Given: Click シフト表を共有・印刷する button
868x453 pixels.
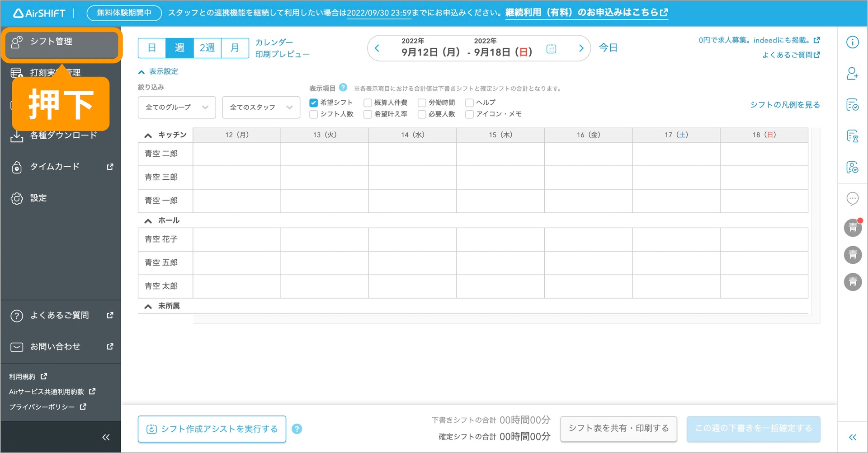Looking at the screenshot, I should pyautogui.click(x=618, y=428).
